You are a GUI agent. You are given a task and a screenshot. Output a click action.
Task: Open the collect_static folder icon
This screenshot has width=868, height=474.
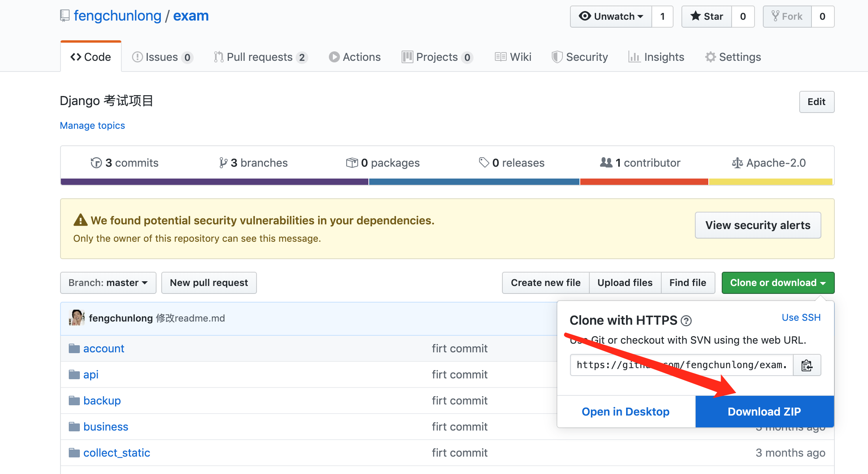(74, 453)
